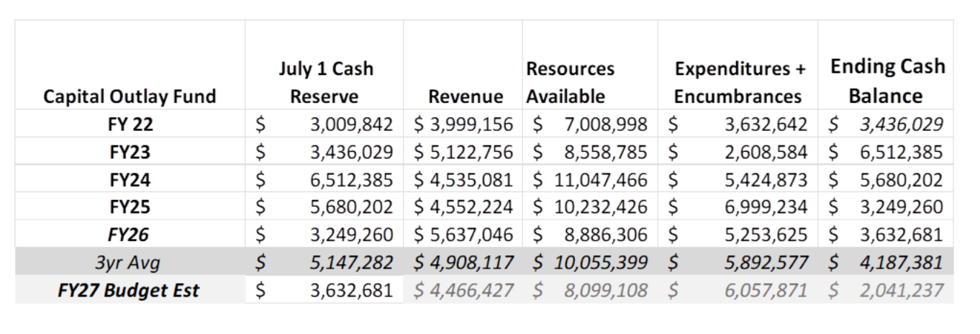This screenshot has height=334, width=980.
Task: Select FY26 revenue value $5,637,046
Action: coord(463,235)
